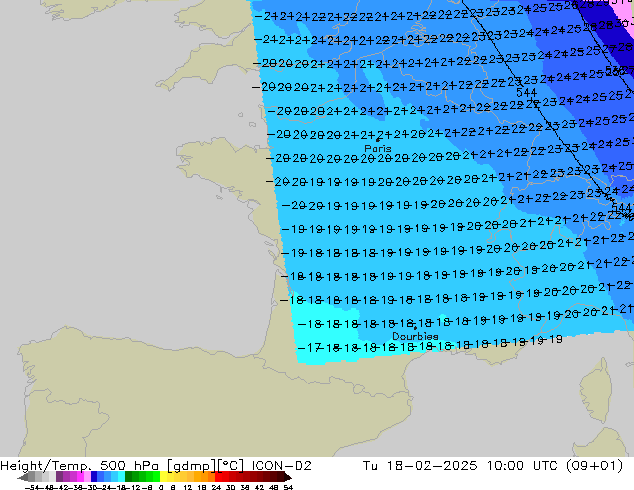Click the 544 contour label above Paris row

pos(526,93)
